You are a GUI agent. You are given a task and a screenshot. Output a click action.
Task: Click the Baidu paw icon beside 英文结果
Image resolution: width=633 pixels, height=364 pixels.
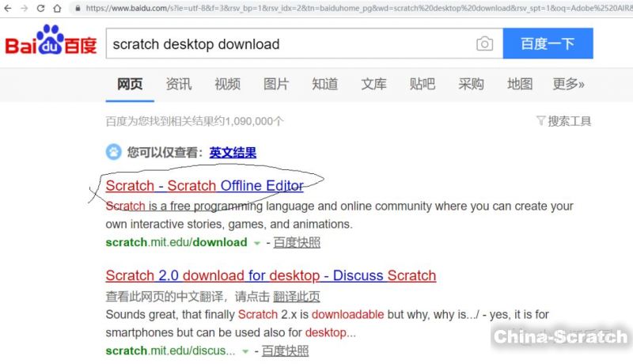tap(115, 152)
